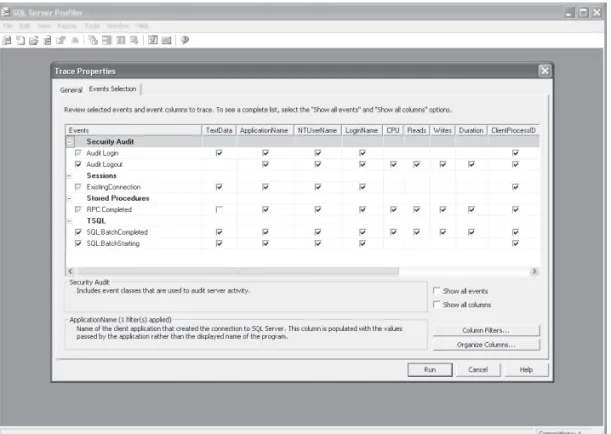This screenshot has height=434, width=611.
Task: Click the New Template toolbar icon
Action: click(x=20, y=40)
